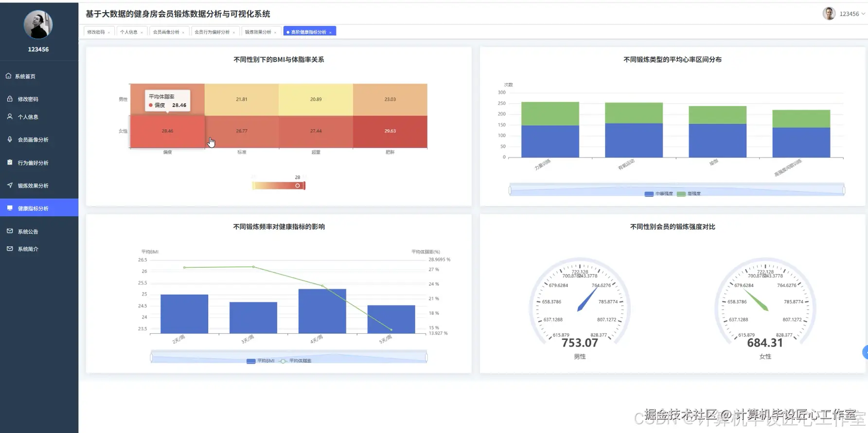Click heatmap cell 女性 标准 26.77
The height and width of the screenshot is (433, 868).
coord(242,131)
